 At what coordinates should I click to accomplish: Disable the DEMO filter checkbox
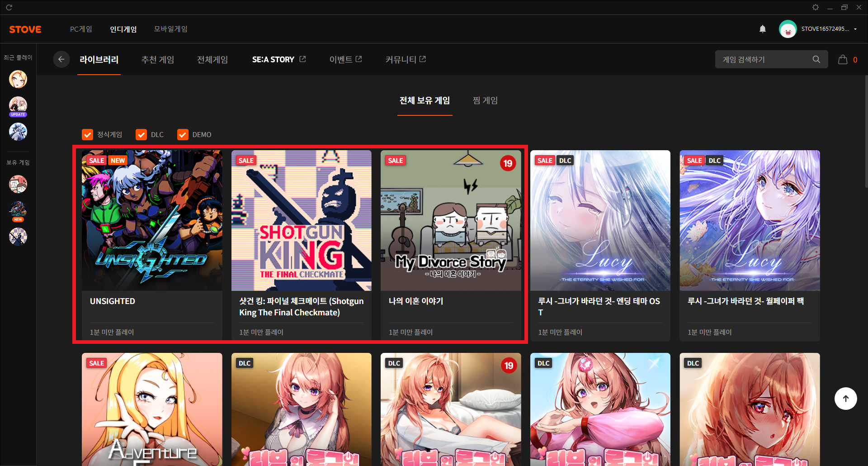(x=183, y=135)
